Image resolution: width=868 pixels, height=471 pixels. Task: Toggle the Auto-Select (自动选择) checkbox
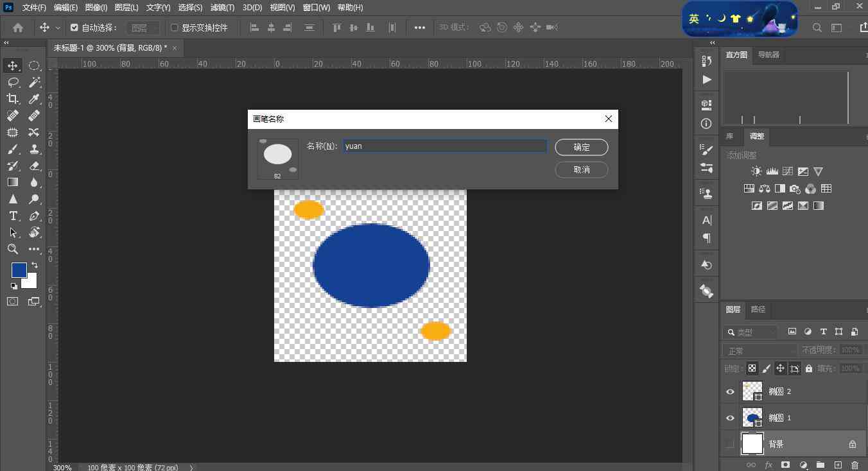pos(74,28)
